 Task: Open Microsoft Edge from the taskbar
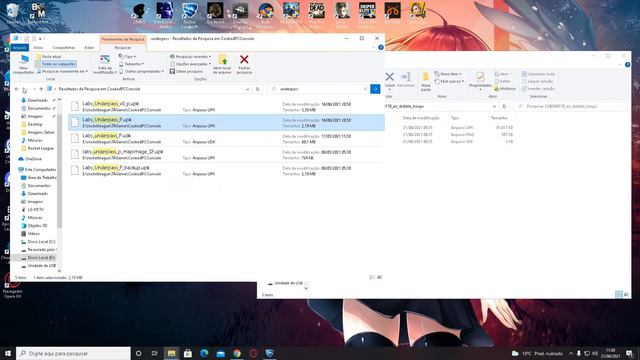[204, 353]
